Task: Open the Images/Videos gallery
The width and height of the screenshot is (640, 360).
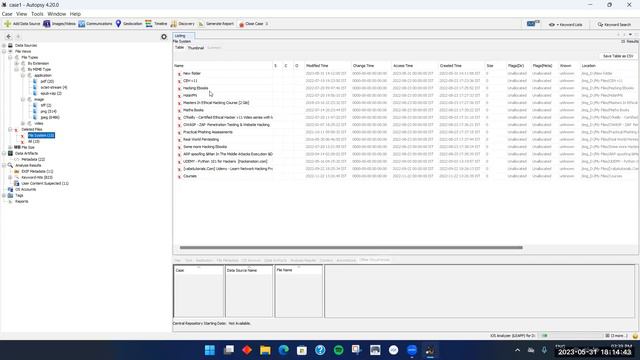Action: pyautogui.click(x=60, y=24)
